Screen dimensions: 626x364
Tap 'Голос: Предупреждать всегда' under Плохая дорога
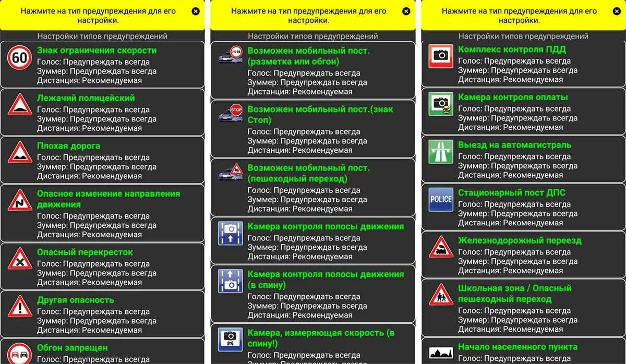coord(93,157)
